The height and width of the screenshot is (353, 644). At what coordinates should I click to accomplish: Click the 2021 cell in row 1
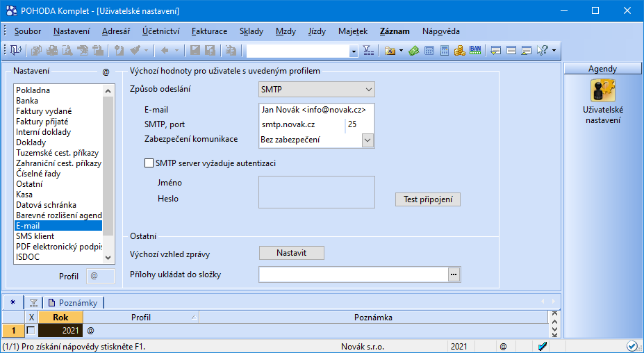(60, 330)
